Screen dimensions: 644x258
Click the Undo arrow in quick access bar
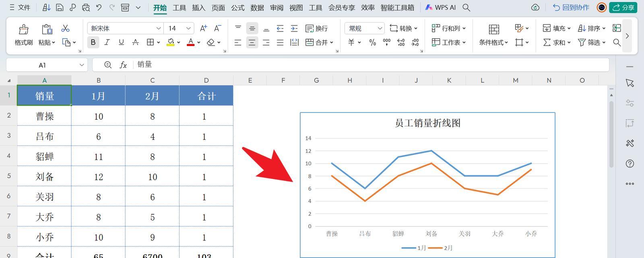(x=99, y=7)
